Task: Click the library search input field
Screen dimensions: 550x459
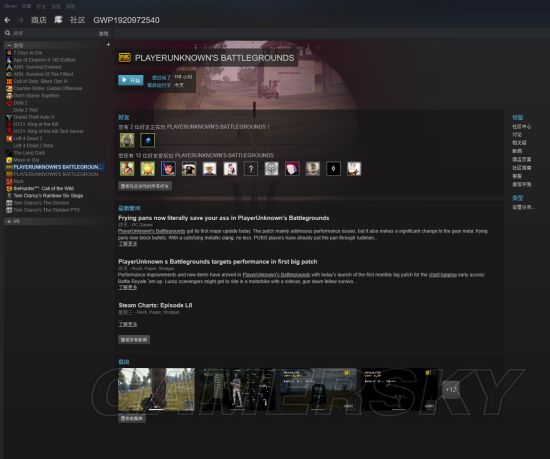Action: [54, 33]
